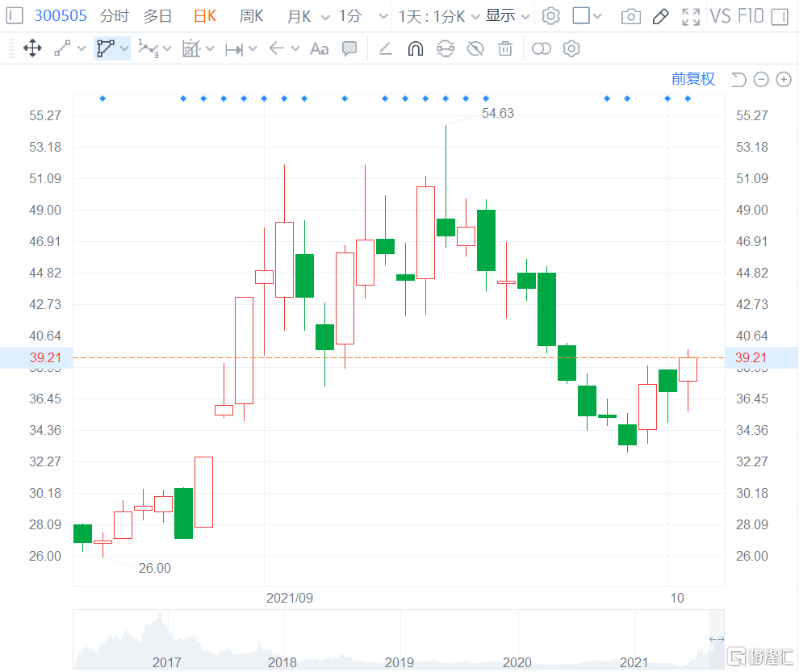Image resolution: width=799 pixels, height=672 pixels.
Task: Expand the range arrow tool options
Action: (x=253, y=49)
